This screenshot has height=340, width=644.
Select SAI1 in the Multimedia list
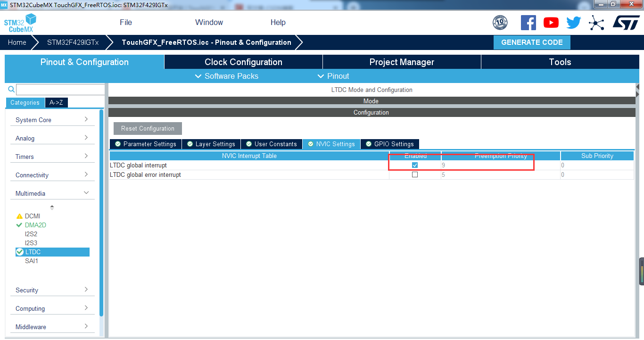(x=32, y=261)
